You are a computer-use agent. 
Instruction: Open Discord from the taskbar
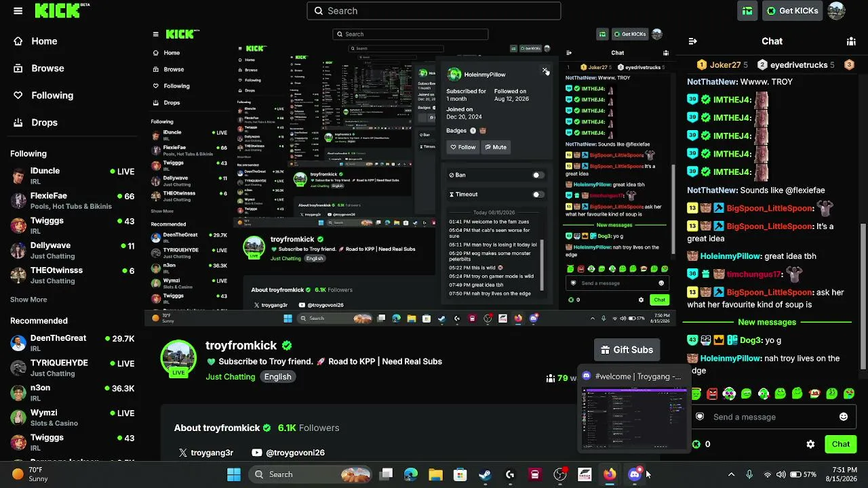point(635,474)
